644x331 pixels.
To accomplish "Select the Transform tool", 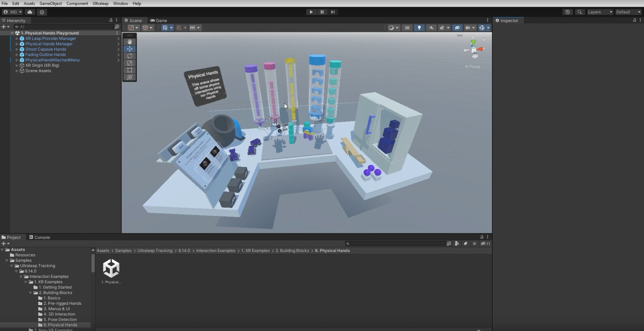I will coord(130,77).
